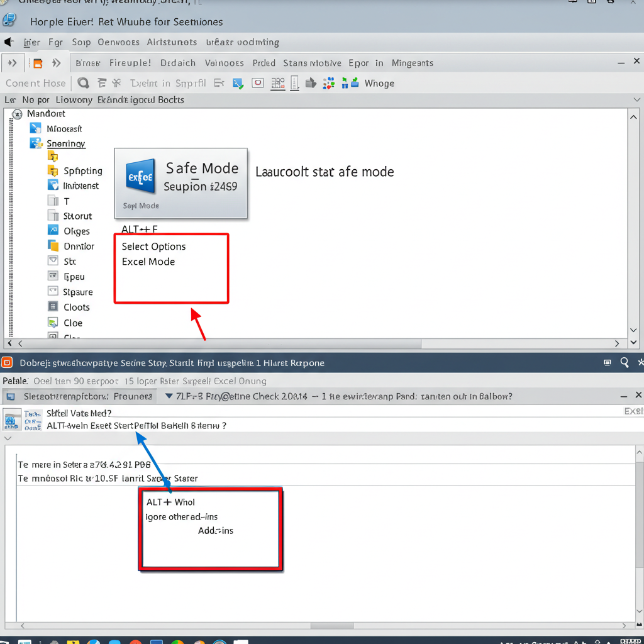Select the Stc tree item
Image resolution: width=644 pixels, height=644 pixels.
(70, 262)
